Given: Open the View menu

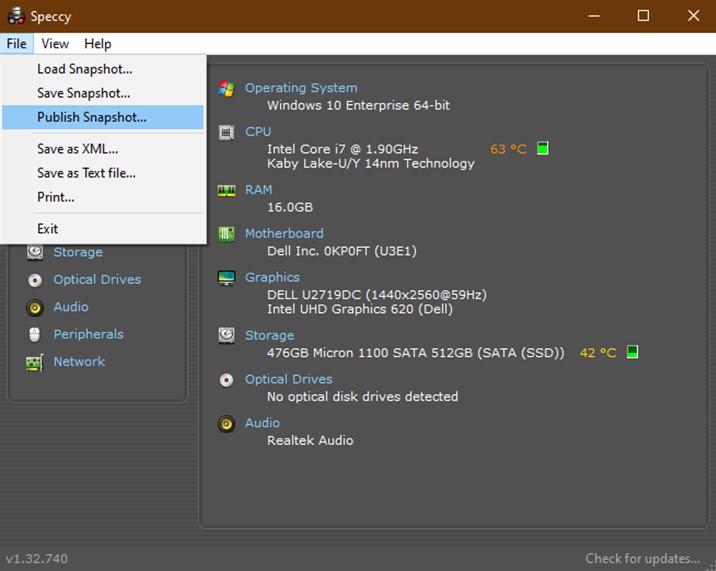Looking at the screenshot, I should point(55,44).
